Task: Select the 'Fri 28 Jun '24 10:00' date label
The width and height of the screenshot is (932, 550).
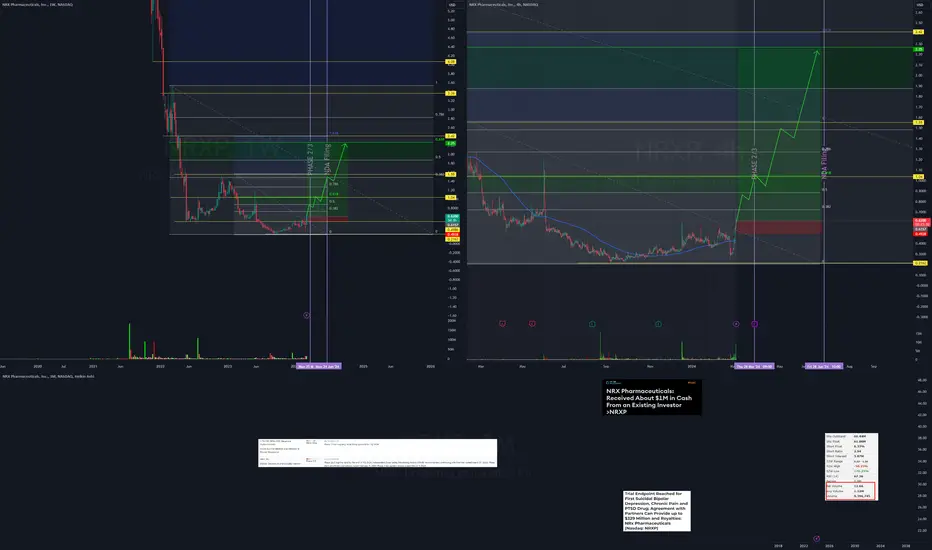Action: (824, 366)
